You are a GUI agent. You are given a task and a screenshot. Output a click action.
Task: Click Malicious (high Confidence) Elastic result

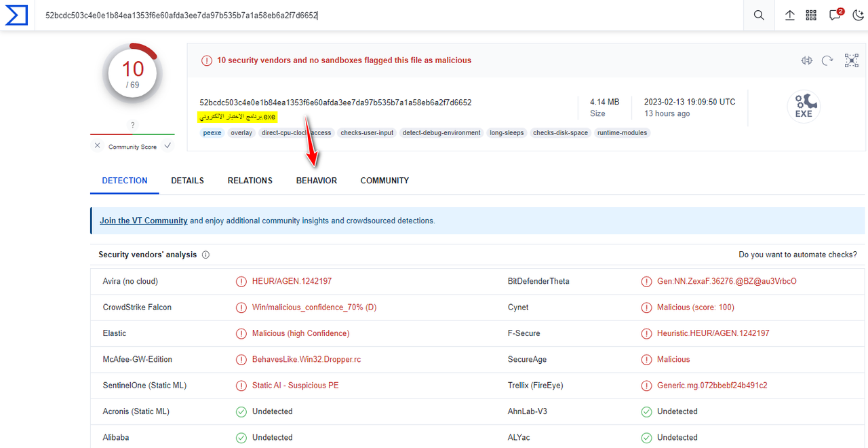pos(300,333)
